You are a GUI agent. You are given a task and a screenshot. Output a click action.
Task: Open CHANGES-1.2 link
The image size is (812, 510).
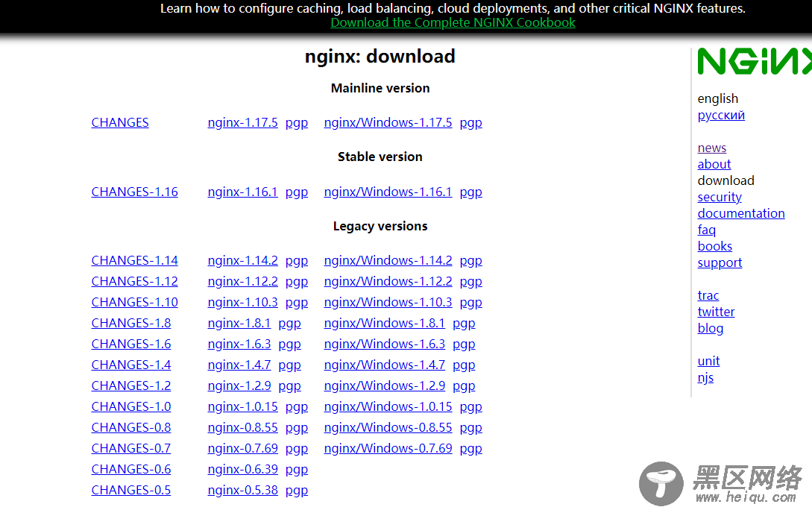[x=131, y=385]
